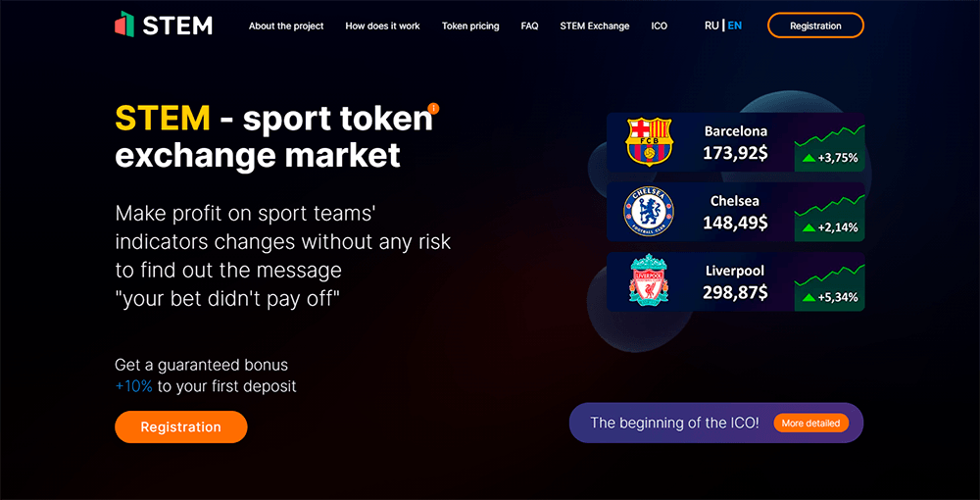
Task: Navigate to the FAQ section
Action: pos(529,26)
